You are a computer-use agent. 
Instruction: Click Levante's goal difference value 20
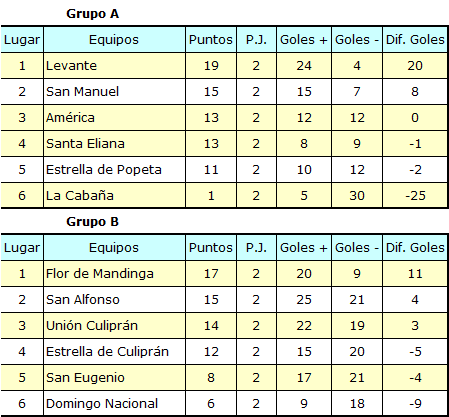pyautogui.click(x=415, y=66)
